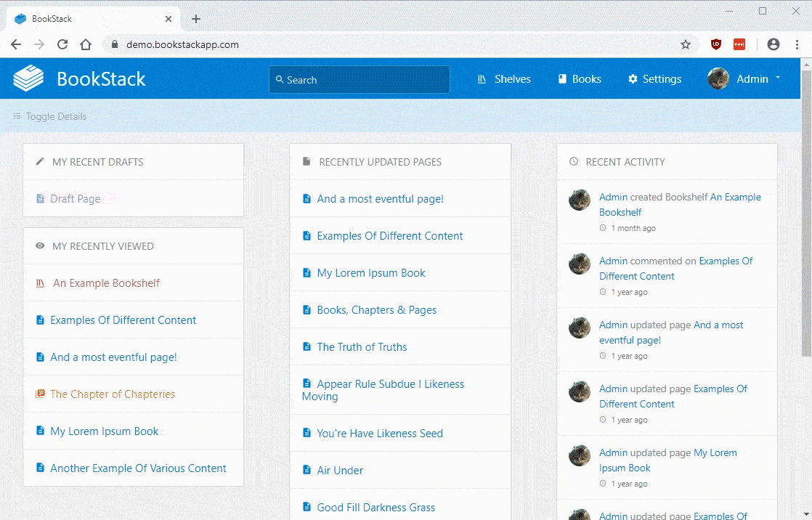Image resolution: width=812 pixels, height=520 pixels.
Task: Open And a most eventful page! in Recently Viewed
Action: 113,357
